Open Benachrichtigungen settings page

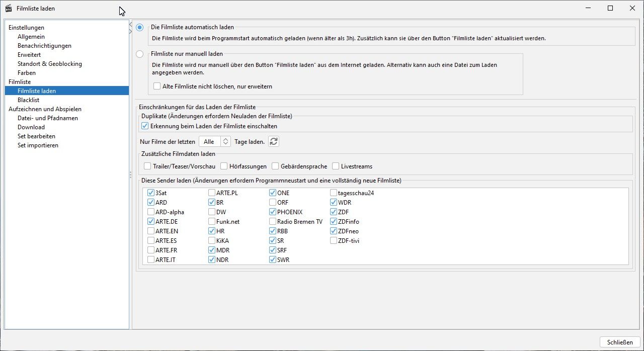(x=44, y=46)
